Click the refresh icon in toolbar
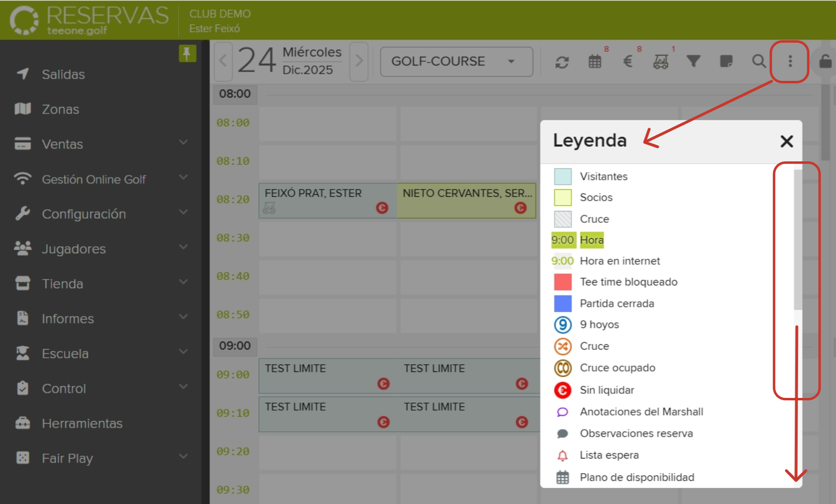The image size is (836, 504). tap(562, 62)
